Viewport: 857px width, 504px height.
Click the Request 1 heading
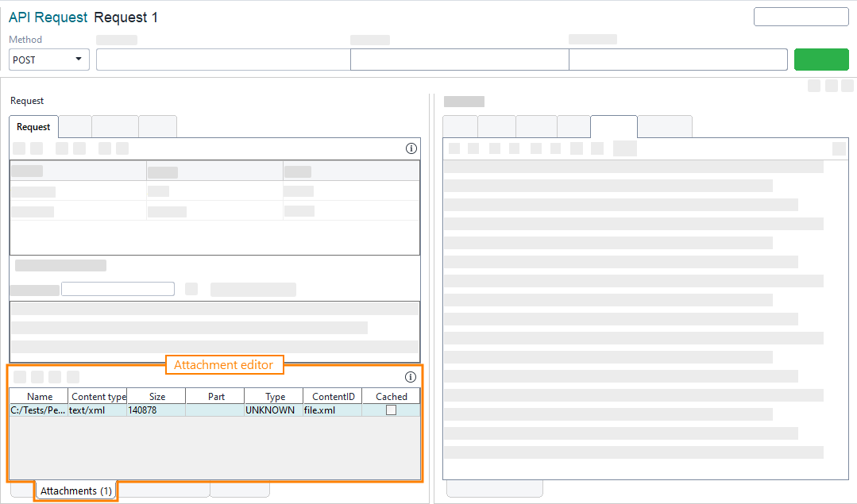point(127,17)
